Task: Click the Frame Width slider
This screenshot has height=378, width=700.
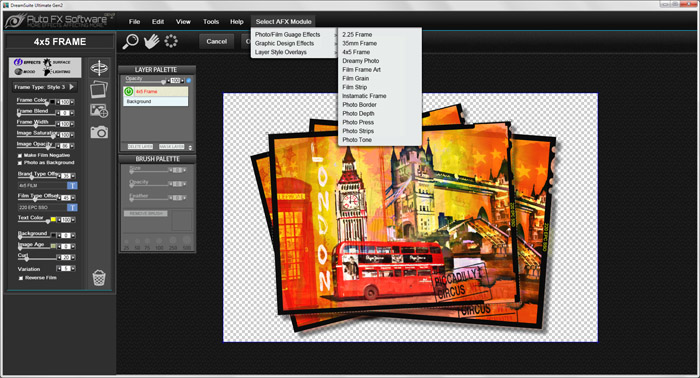Action: [x=36, y=125]
